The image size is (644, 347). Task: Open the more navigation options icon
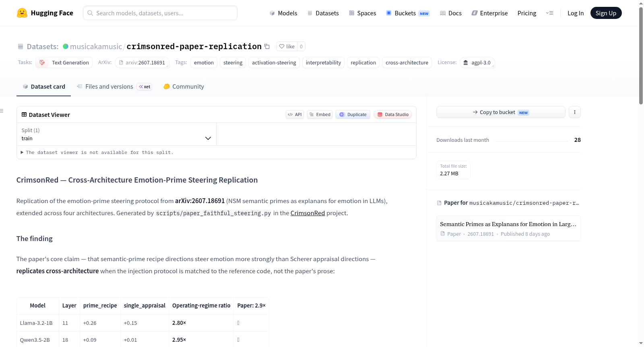tap(549, 13)
